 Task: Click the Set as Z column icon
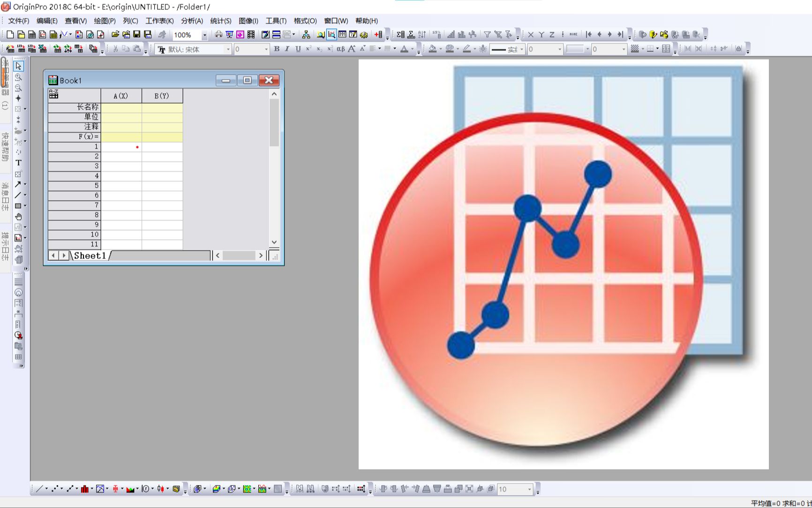coord(552,35)
